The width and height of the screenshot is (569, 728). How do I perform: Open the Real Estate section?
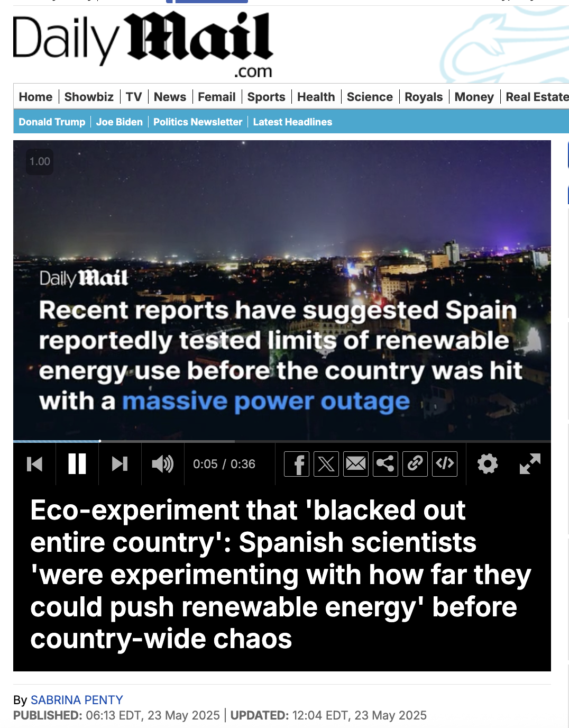pyautogui.click(x=537, y=97)
